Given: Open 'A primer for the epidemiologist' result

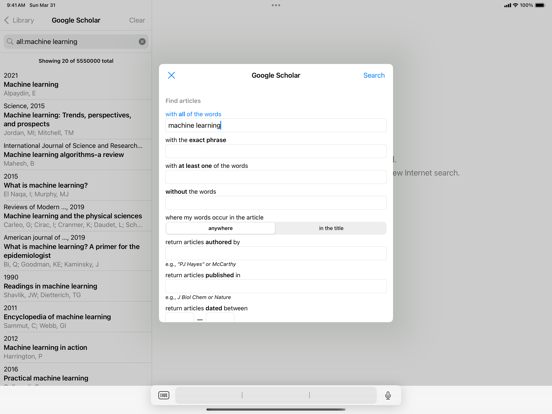Looking at the screenshot, I should pyautogui.click(x=76, y=251).
